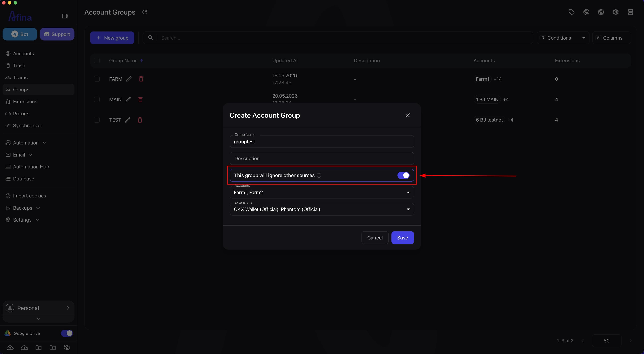Cancel group creation

tap(375, 238)
